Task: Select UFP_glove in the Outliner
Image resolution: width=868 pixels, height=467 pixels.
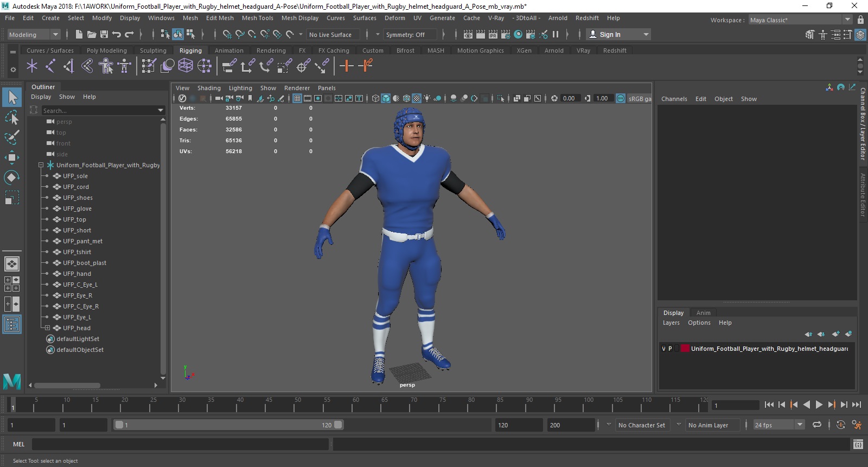Action: (x=77, y=209)
